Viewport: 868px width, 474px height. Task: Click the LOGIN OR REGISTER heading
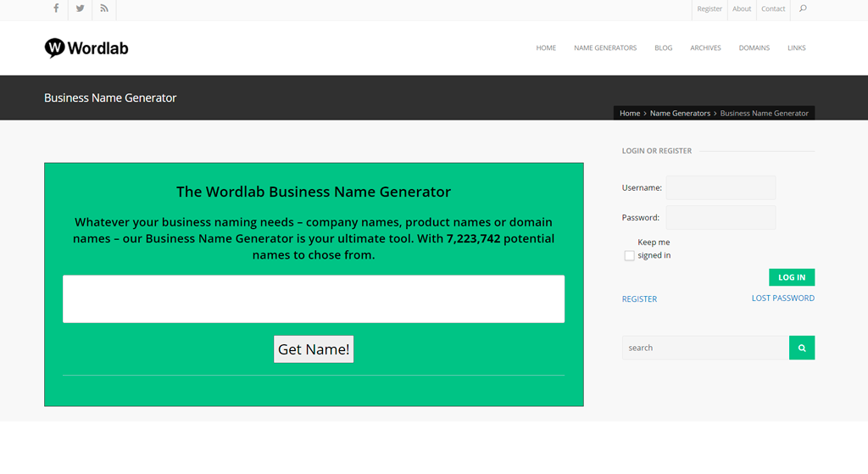[657, 151]
